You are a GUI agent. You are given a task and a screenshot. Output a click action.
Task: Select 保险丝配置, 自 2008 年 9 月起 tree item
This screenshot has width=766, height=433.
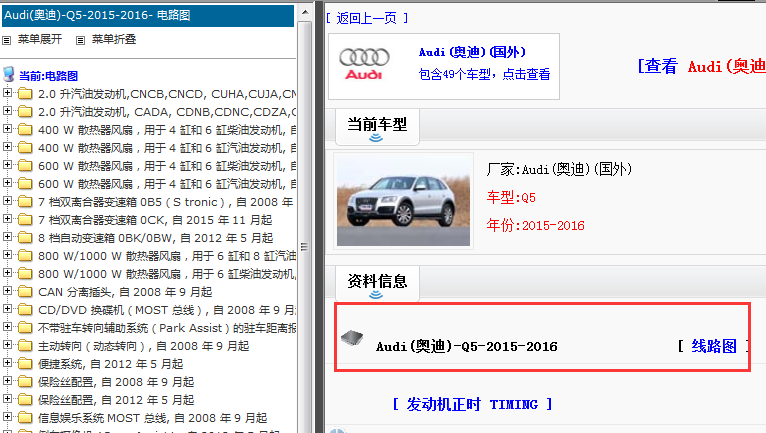pos(116,382)
